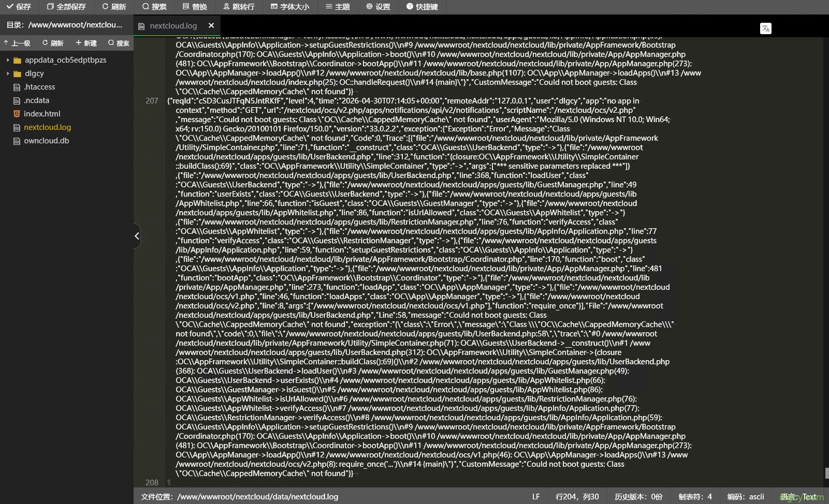Image resolution: width=829 pixels, height=504 pixels.
Task: Collapse the sidebar with arrow handle
Action: pos(137,236)
